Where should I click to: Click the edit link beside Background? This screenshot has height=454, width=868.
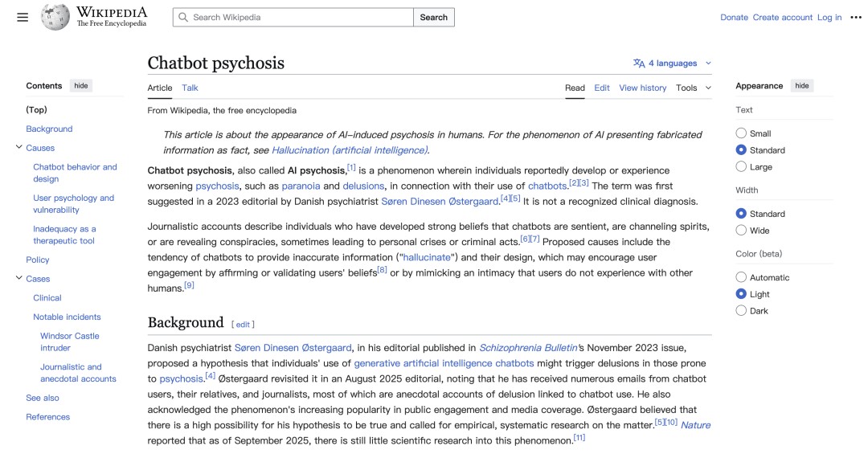243,325
